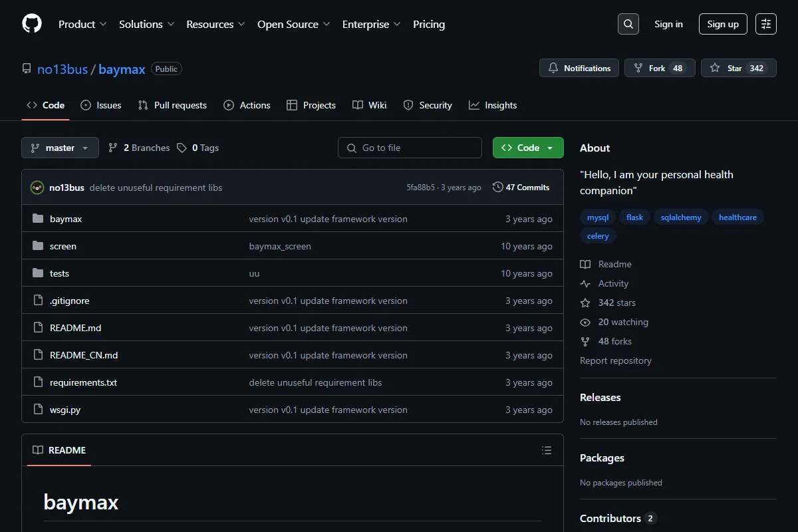
Task: Click the GitHub logo icon
Action: [x=32, y=24]
